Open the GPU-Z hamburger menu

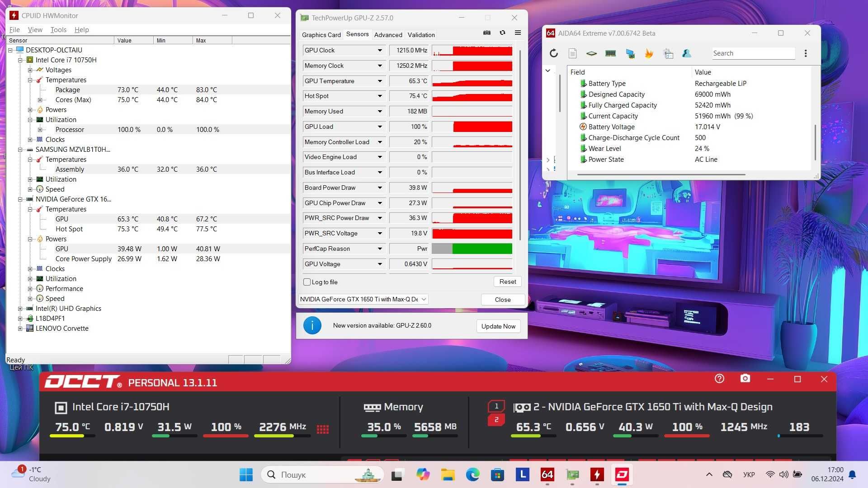(x=518, y=33)
